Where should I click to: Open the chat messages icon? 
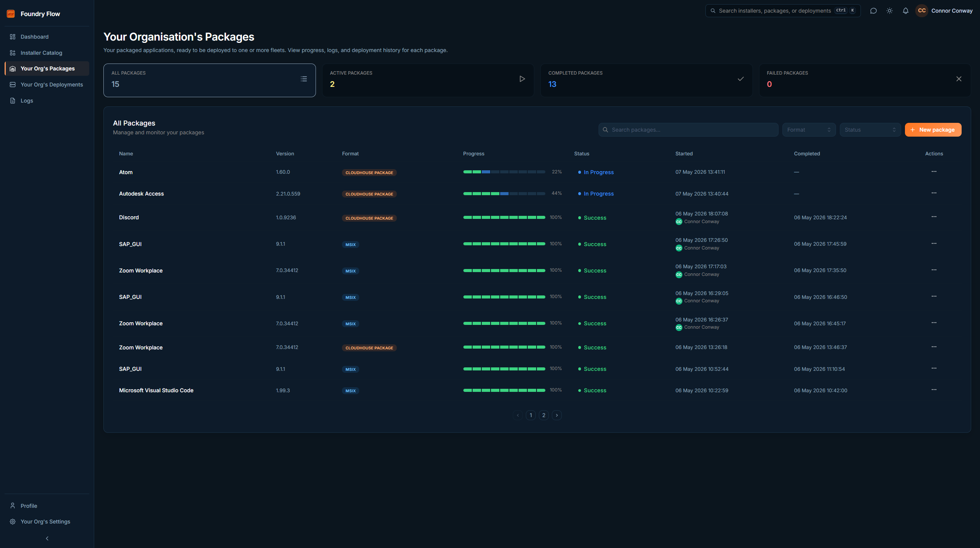click(x=873, y=11)
